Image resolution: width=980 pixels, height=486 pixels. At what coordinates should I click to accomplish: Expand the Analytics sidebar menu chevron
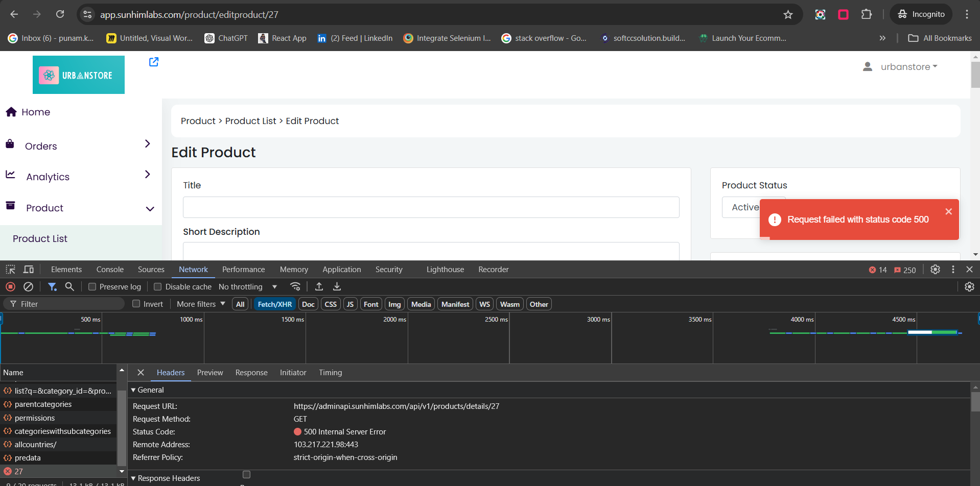148,175
